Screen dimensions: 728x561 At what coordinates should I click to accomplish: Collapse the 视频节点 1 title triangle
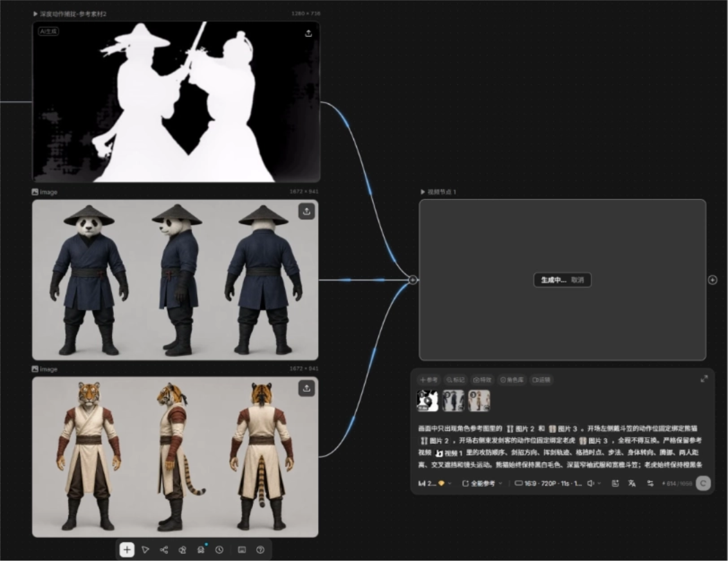point(422,192)
